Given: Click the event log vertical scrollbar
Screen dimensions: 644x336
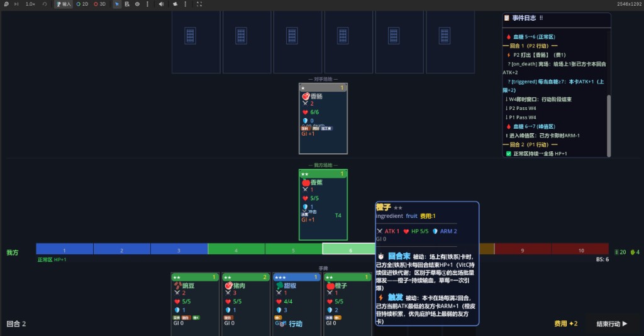Looking at the screenshot, I should (609, 125).
